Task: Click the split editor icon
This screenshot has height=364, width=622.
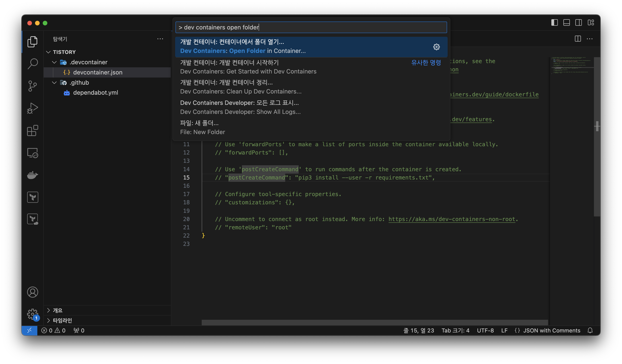Action: 578,39
